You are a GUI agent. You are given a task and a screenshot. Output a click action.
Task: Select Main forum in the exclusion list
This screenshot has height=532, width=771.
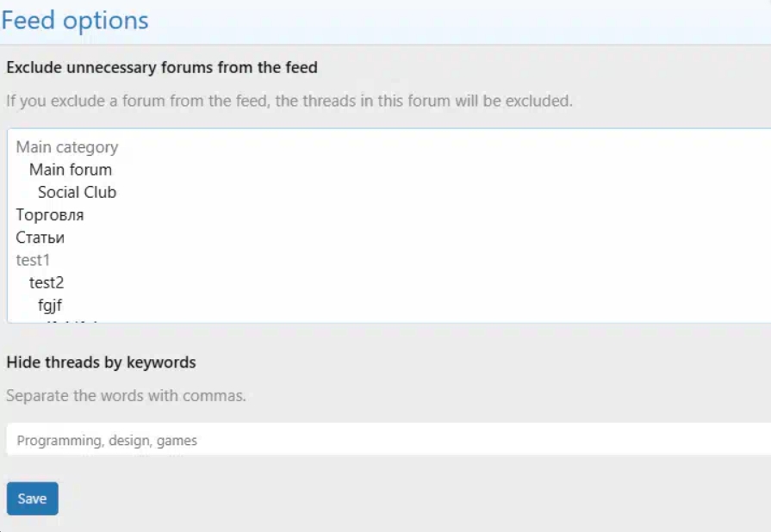pyautogui.click(x=71, y=170)
